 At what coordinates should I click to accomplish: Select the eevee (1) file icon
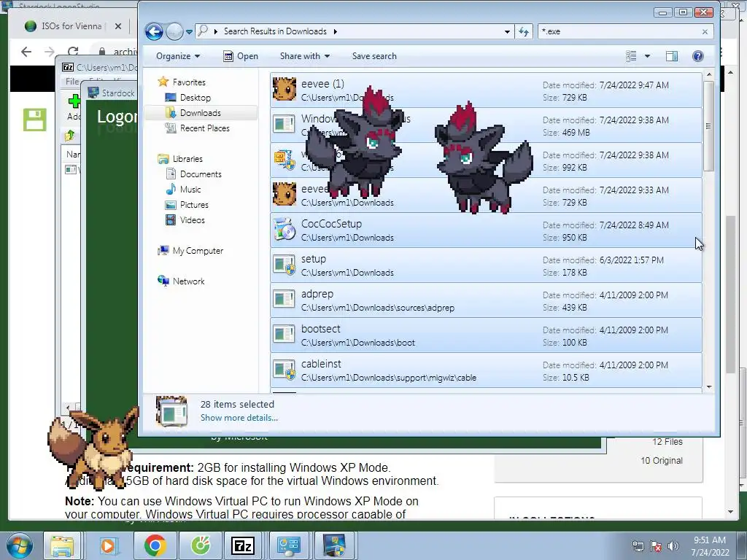point(285,89)
